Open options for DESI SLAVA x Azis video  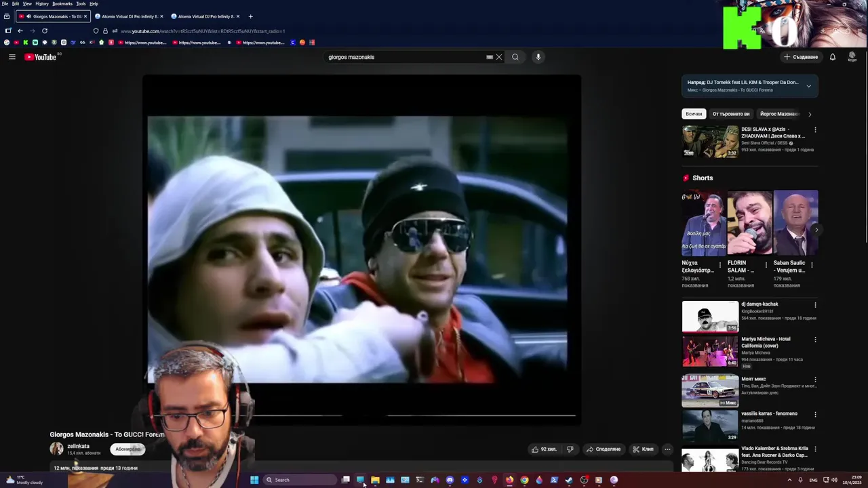point(815,129)
